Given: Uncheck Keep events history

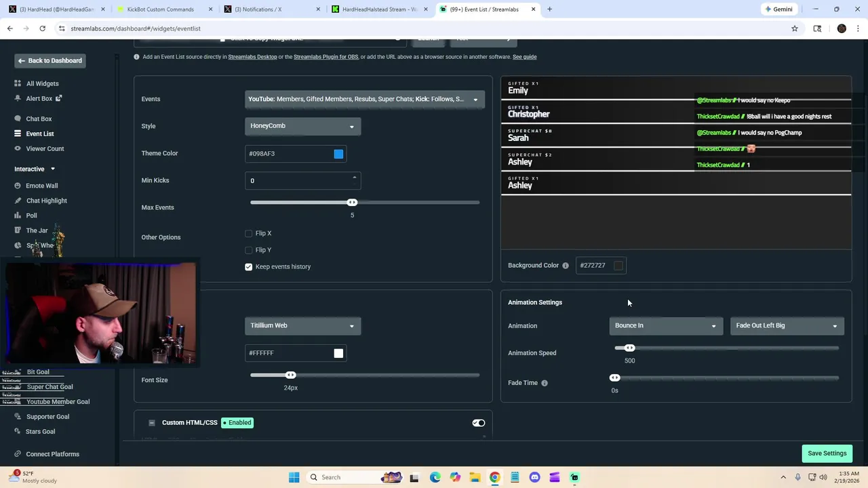Looking at the screenshot, I should pos(249,267).
